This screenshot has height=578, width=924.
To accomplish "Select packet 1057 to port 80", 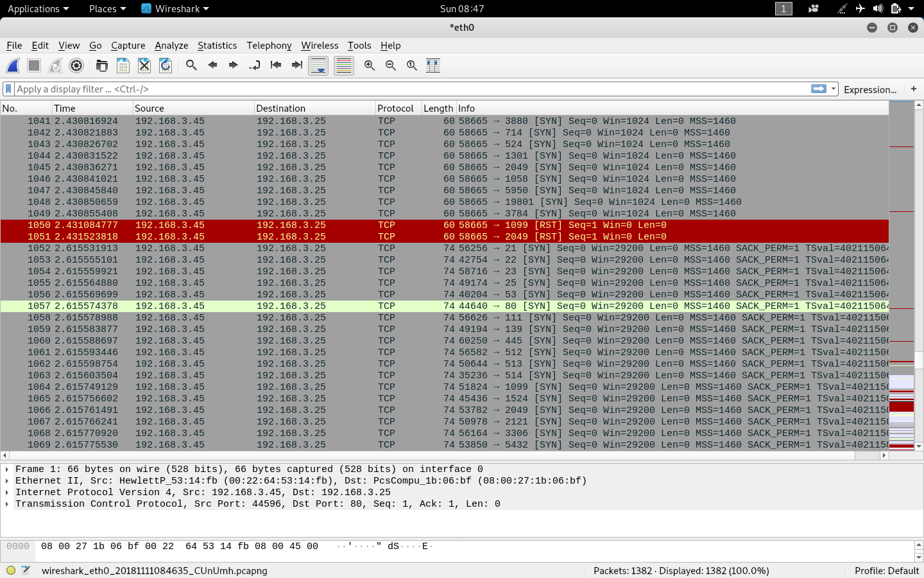I will pos(444,306).
